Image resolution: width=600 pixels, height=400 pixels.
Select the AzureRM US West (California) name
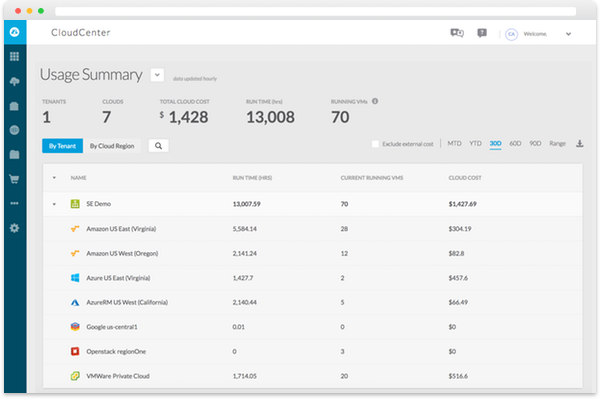127,302
